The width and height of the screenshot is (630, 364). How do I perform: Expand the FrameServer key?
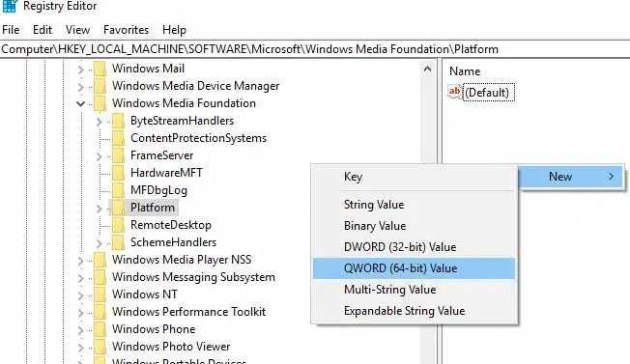point(100,156)
